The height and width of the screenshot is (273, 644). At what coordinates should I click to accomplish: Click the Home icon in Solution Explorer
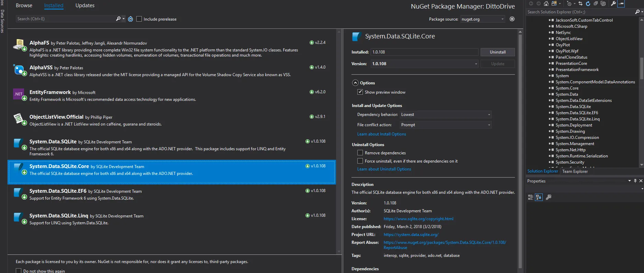[546, 4]
